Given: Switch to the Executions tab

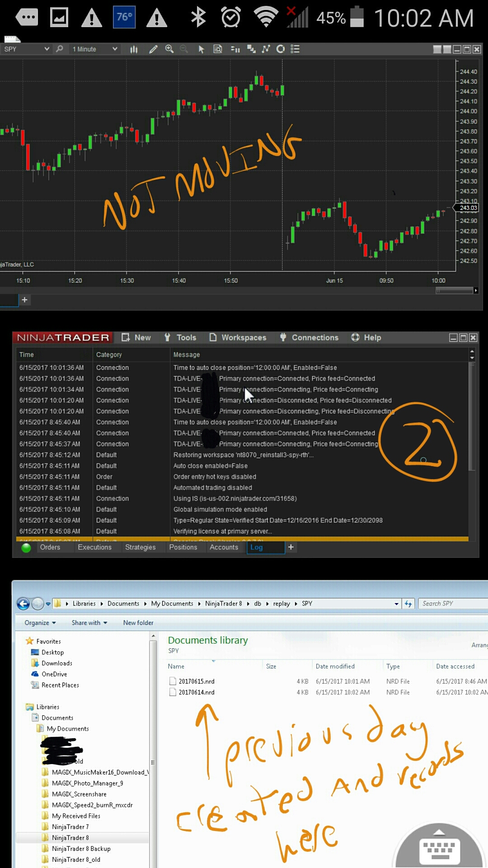Looking at the screenshot, I should 94,547.
